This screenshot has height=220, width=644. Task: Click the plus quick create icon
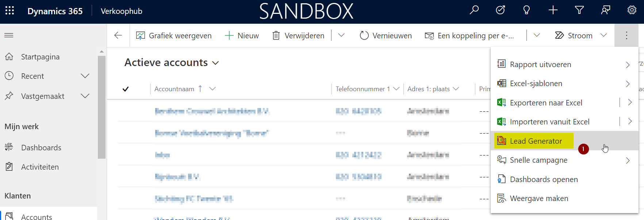553,10
